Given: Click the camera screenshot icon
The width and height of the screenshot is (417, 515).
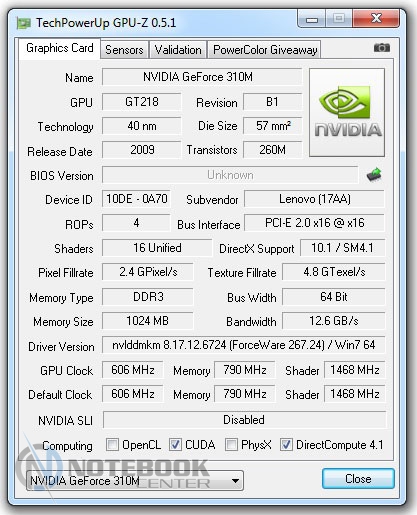Looking at the screenshot, I should pos(381,47).
